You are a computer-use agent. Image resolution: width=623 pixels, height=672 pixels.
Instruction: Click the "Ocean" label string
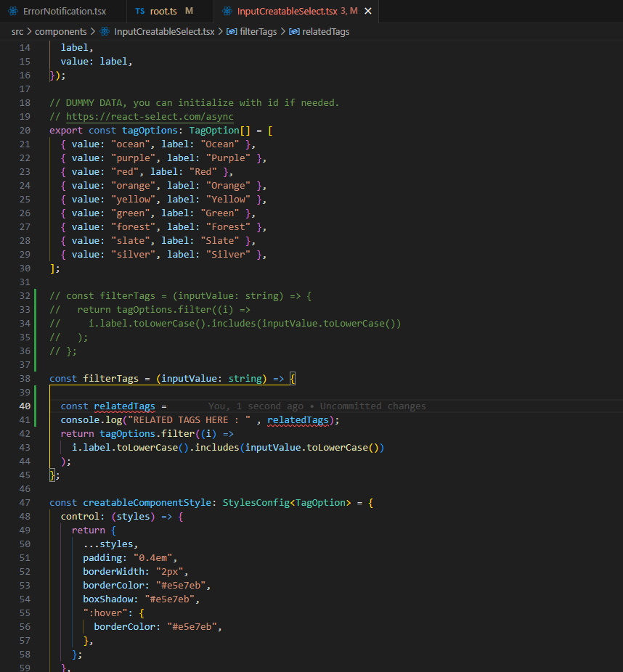pos(219,144)
